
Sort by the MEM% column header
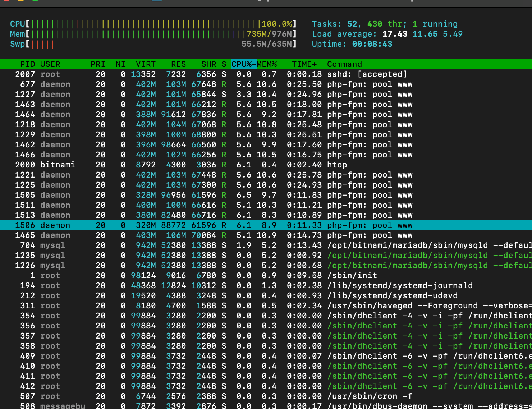[267, 64]
